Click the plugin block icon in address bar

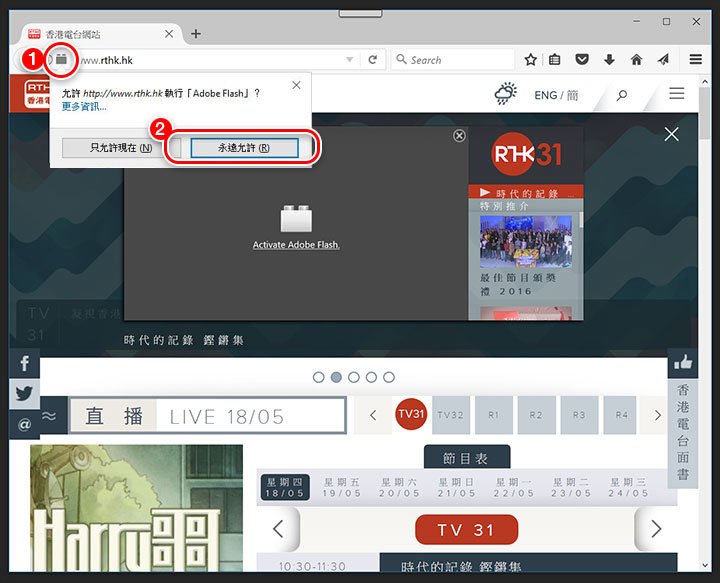[61, 59]
